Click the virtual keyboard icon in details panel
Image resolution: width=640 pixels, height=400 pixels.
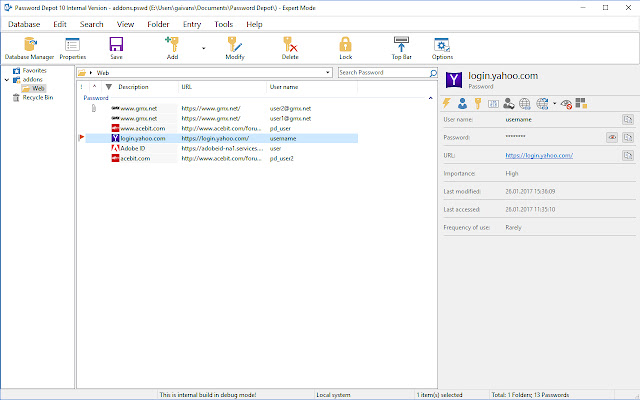493,104
